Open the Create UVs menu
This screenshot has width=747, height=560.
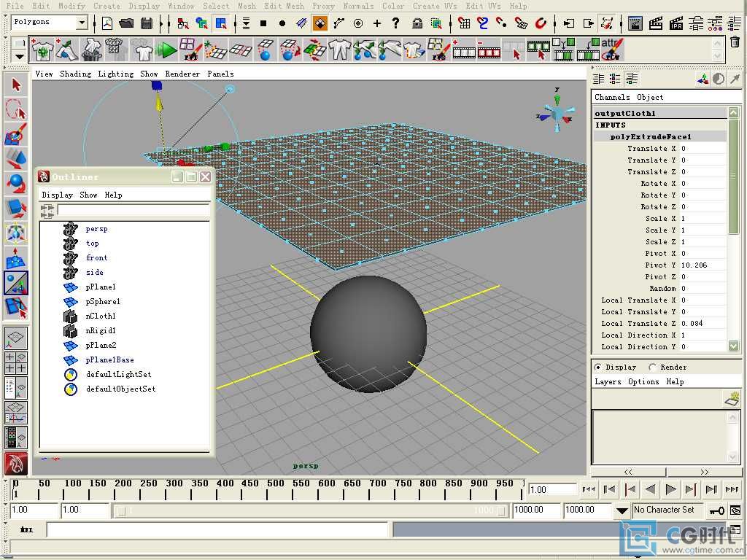point(435,6)
